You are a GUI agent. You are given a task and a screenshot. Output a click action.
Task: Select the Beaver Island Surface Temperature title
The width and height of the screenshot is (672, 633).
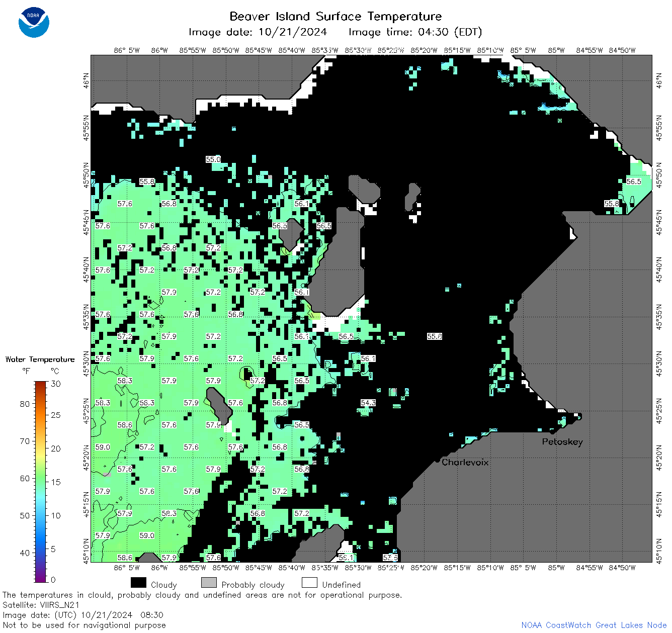coord(335,16)
